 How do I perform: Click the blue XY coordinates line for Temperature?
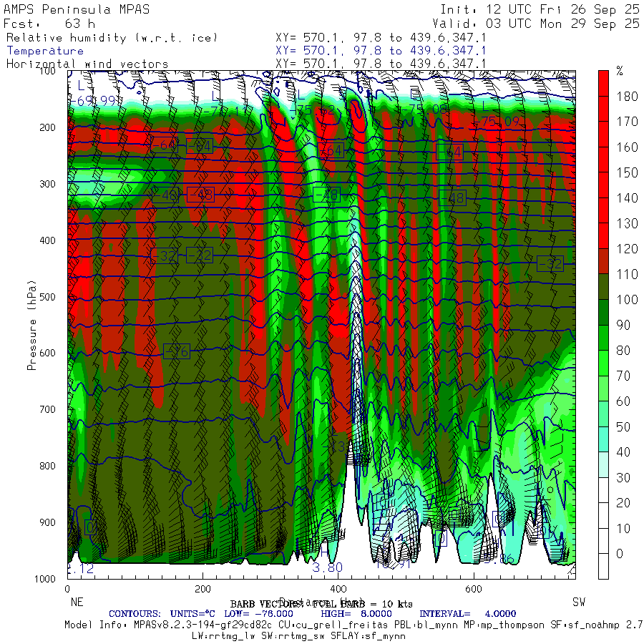pyautogui.click(x=381, y=51)
